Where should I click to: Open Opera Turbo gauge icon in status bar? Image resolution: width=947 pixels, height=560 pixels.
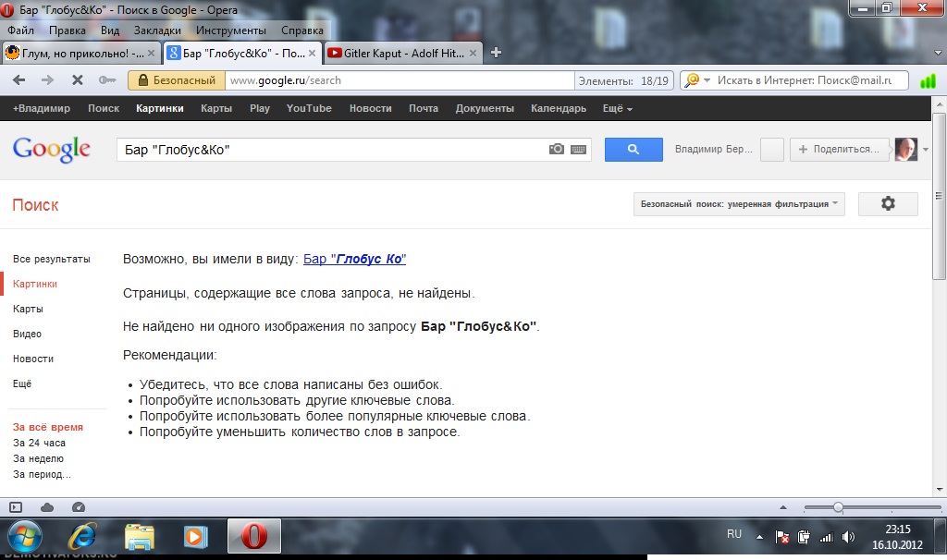pos(79,507)
